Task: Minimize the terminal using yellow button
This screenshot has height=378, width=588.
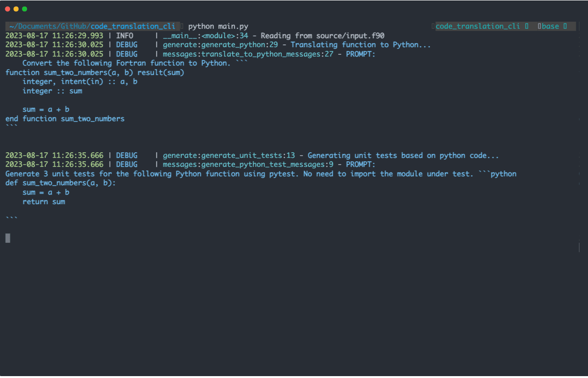Action: click(16, 9)
